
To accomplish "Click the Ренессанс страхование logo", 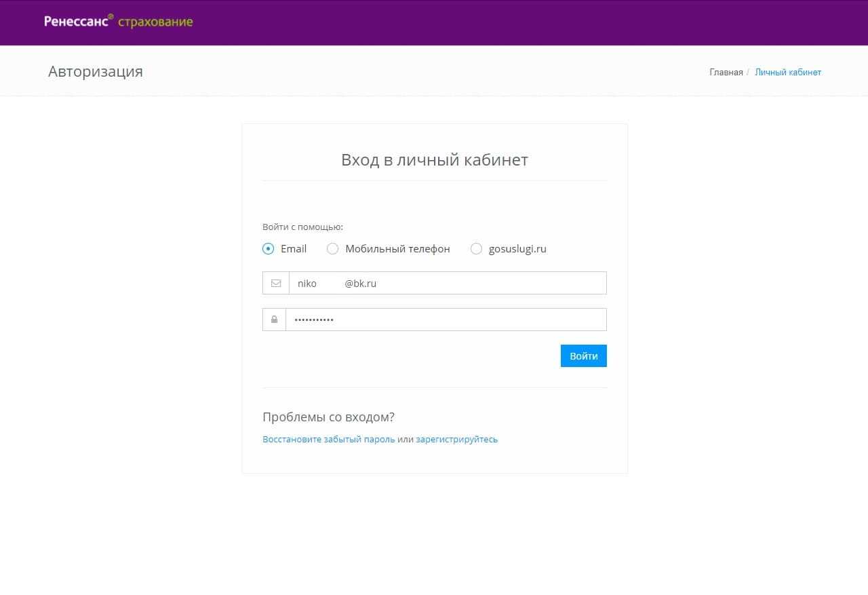I will coord(118,22).
